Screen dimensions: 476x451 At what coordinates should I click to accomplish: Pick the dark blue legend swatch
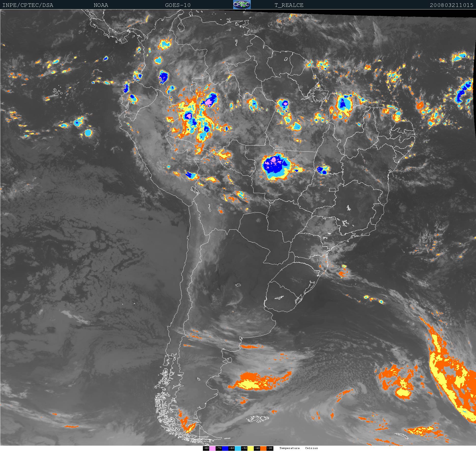click(x=225, y=448)
